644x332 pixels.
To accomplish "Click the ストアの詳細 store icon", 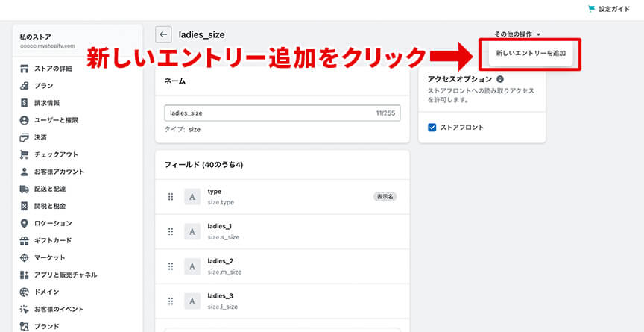I will [25, 68].
